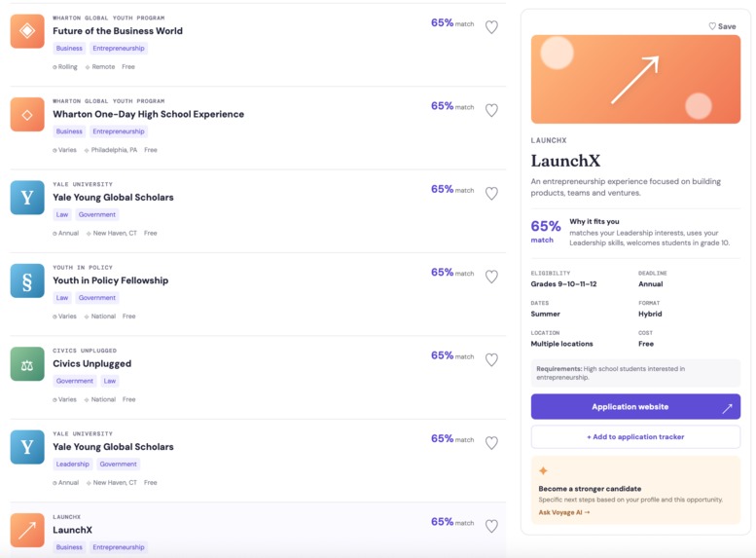Screen dimensions: 756x558
Task: Click 'Hybrid' format value
Action: (x=650, y=315)
